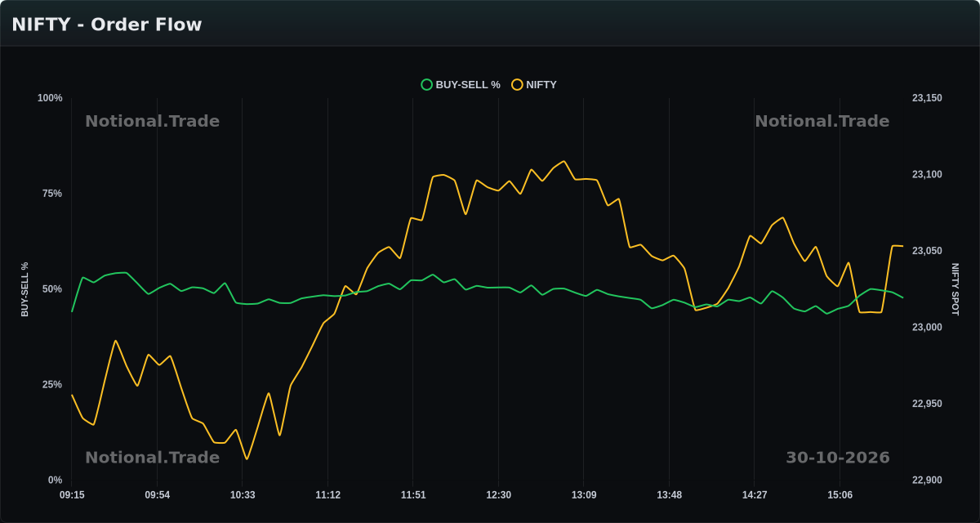Click the 11:51 time axis label
The image size is (980, 523).
click(x=413, y=495)
